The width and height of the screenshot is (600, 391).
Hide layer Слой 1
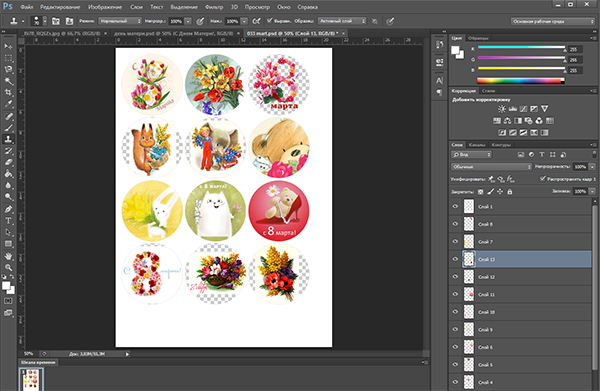(x=455, y=206)
